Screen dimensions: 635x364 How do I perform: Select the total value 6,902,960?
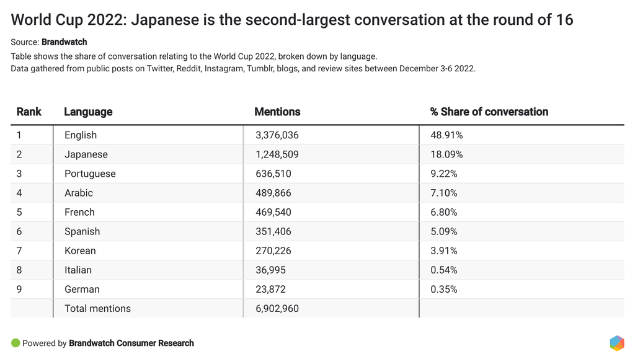[277, 308]
